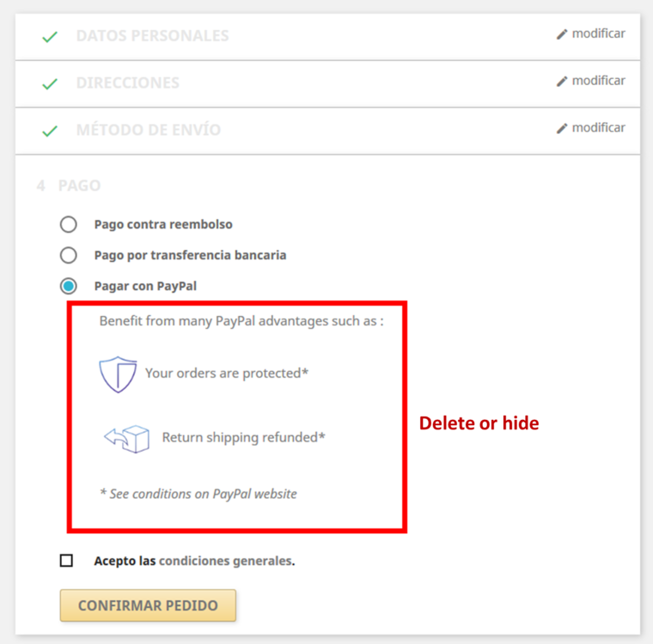Viewport: 653px width, 644px height.
Task: Click the return shipping box icon
Action: click(126, 437)
